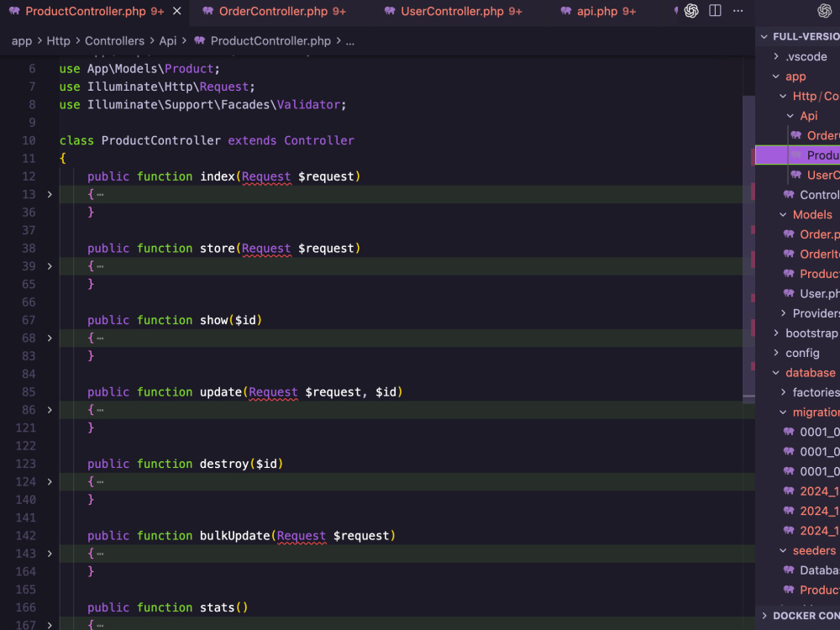
Task: Click the class ProductController name on line 10
Action: tap(160, 140)
